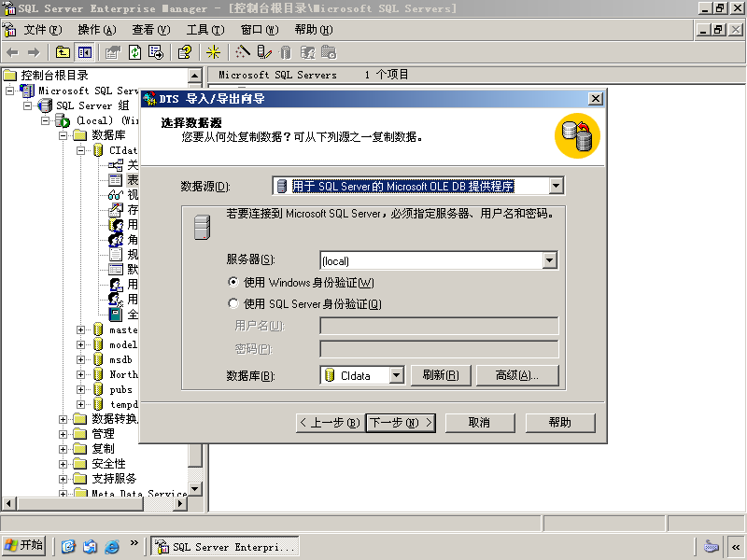Click the 开始 Start button
Screen dimensions: 747x560
click(x=24, y=546)
